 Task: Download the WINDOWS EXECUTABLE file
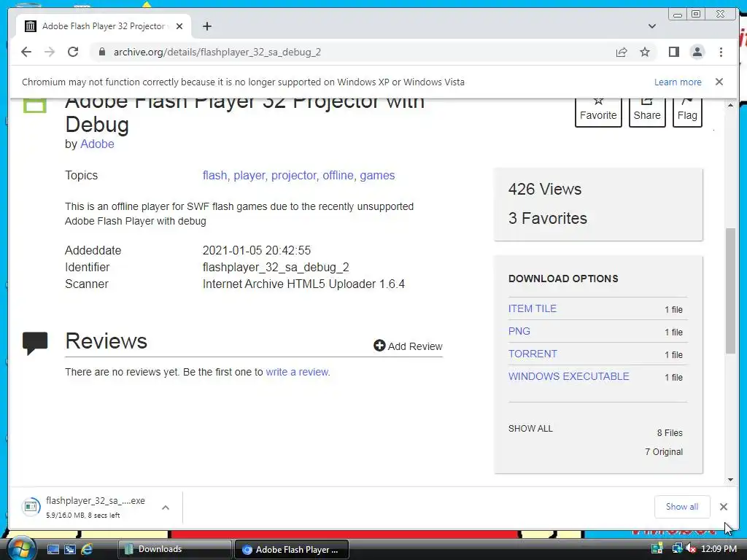(x=569, y=376)
